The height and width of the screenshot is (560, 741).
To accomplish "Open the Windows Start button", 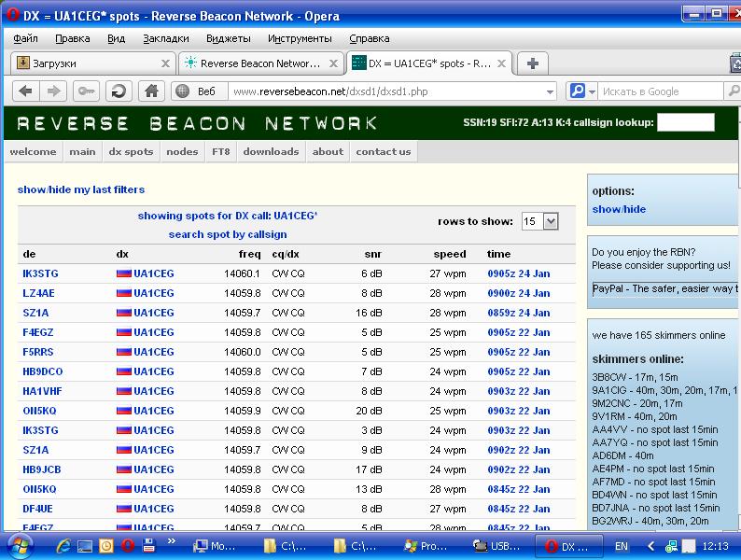I will pyautogui.click(x=19, y=546).
